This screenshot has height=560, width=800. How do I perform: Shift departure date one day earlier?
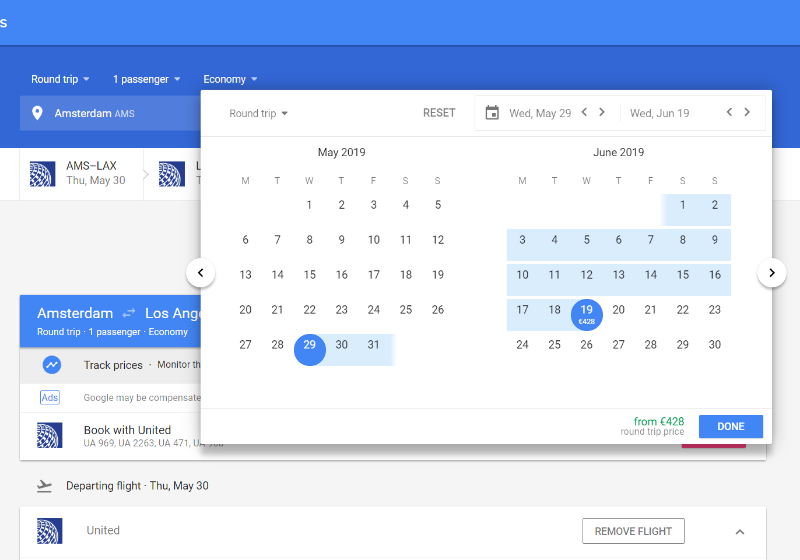pyautogui.click(x=584, y=113)
